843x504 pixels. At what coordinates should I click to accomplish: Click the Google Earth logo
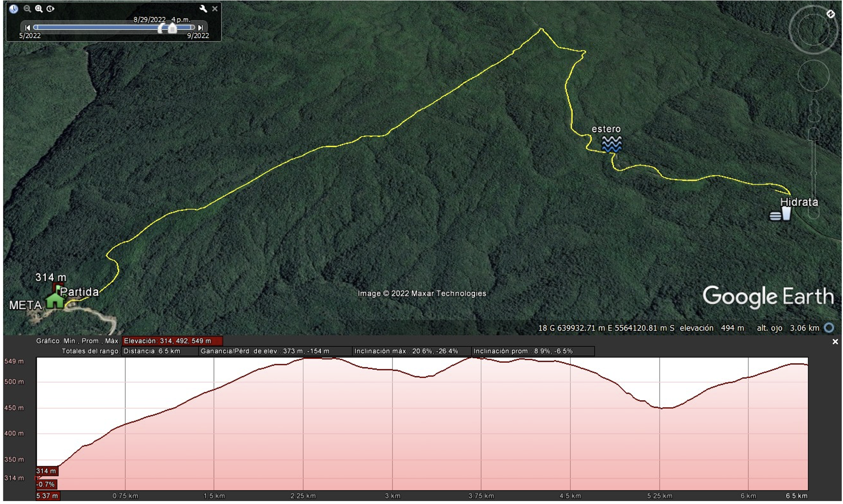pos(768,297)
